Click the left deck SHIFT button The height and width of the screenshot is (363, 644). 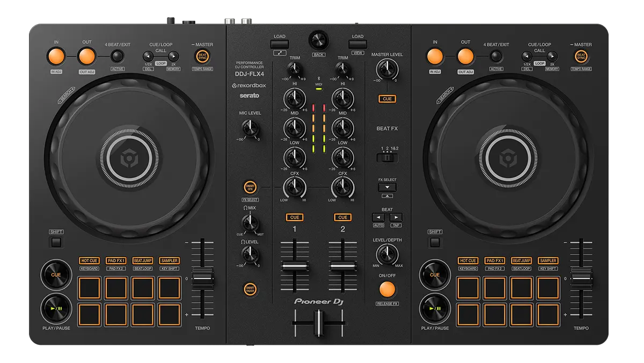click(56, 242)
